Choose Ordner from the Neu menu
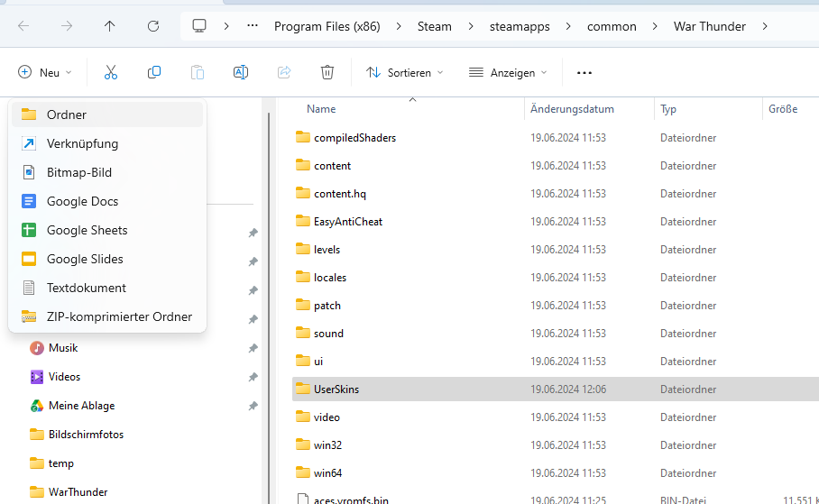This screenshot has width=819, height=504. pos(67,115)
